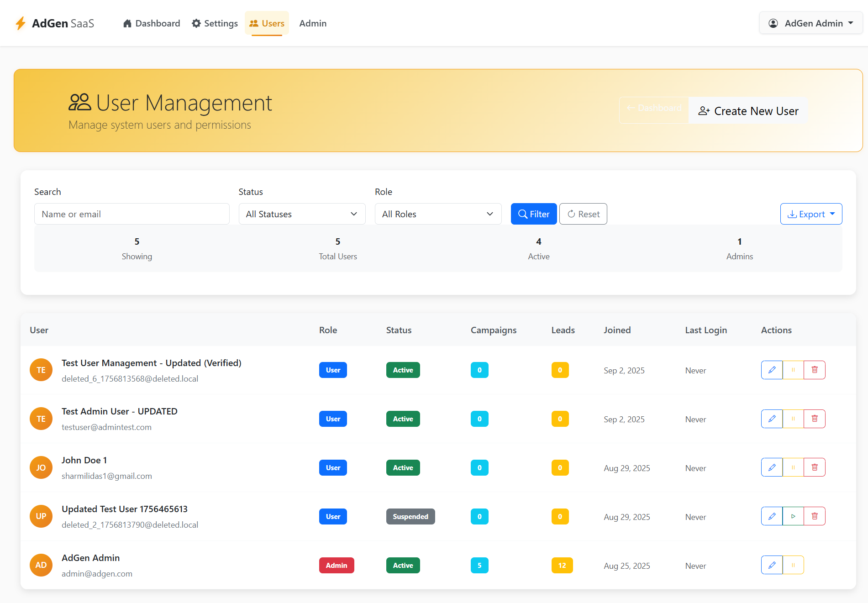Click email sharmilidas1@gmail.com
Screen dimensions: 868x603
(x=107, y=476)
